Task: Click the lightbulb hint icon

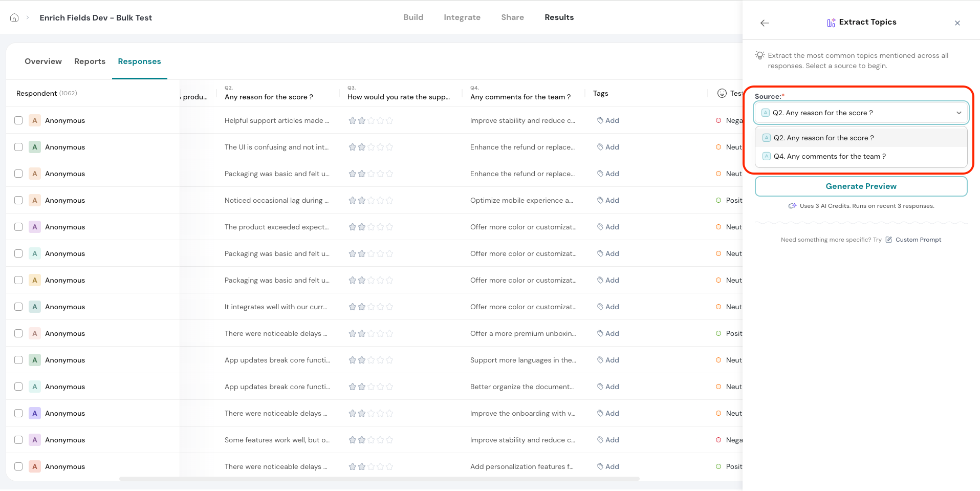Action: tap(760, 55)
